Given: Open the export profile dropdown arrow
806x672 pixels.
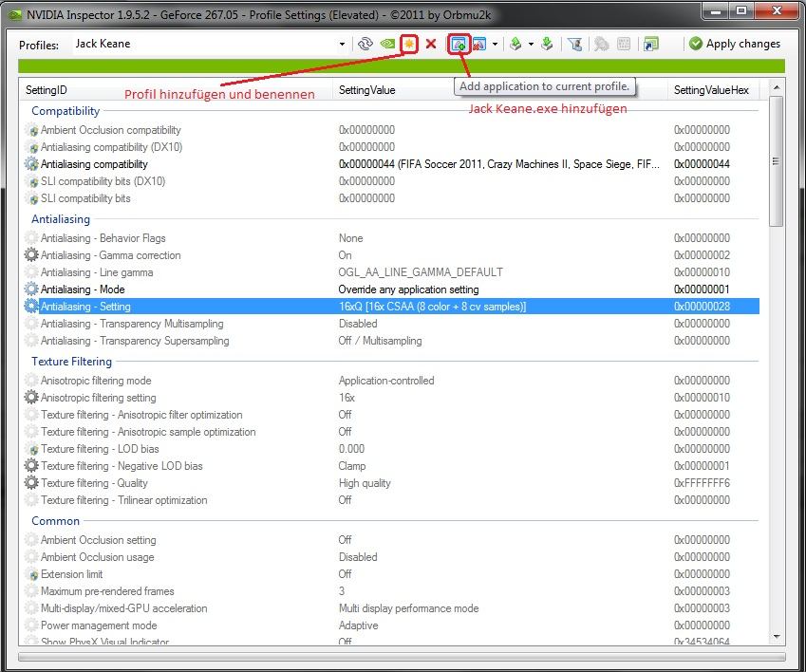Looking at the screenshot, I should 531,45.
